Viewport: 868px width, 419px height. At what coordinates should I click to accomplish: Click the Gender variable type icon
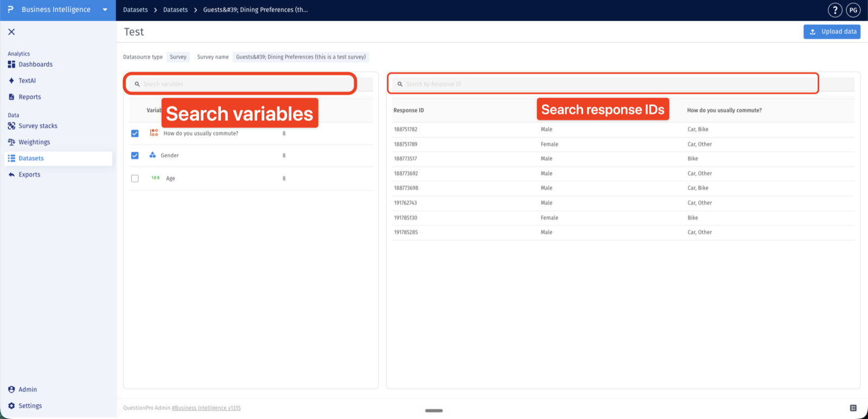tap(152, 155)
